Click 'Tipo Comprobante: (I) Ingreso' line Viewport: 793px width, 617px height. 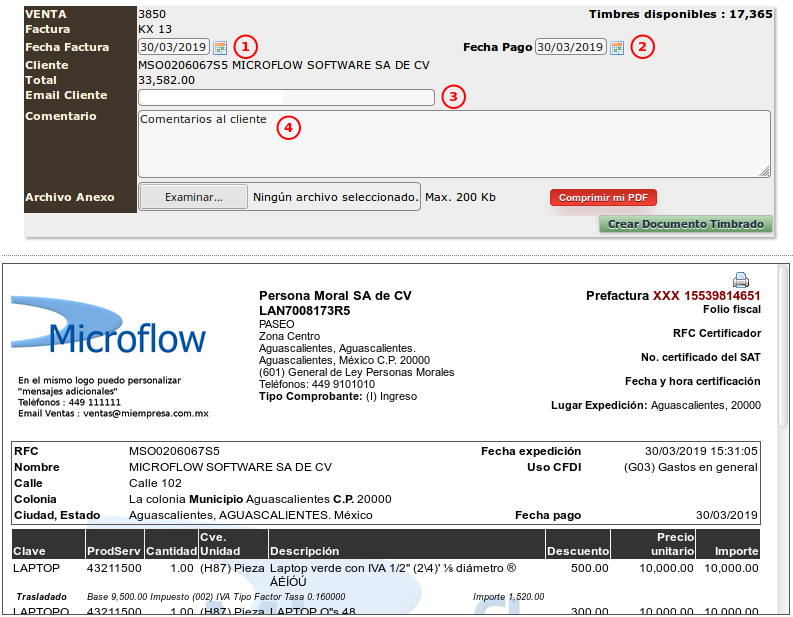[x=338, y=396]
